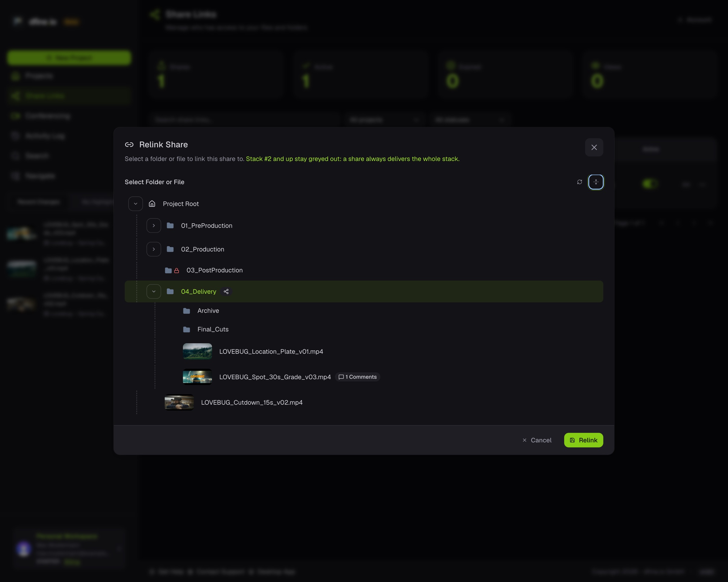Collapse the Project Root node
The image size is (728, 582).
pos(135,203)
